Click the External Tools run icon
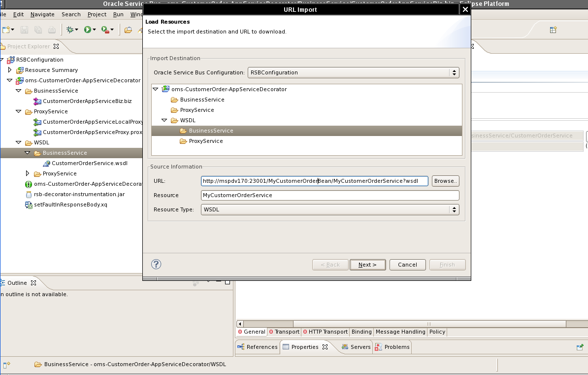The image size is (588, 375). click(x=105, y=30)
